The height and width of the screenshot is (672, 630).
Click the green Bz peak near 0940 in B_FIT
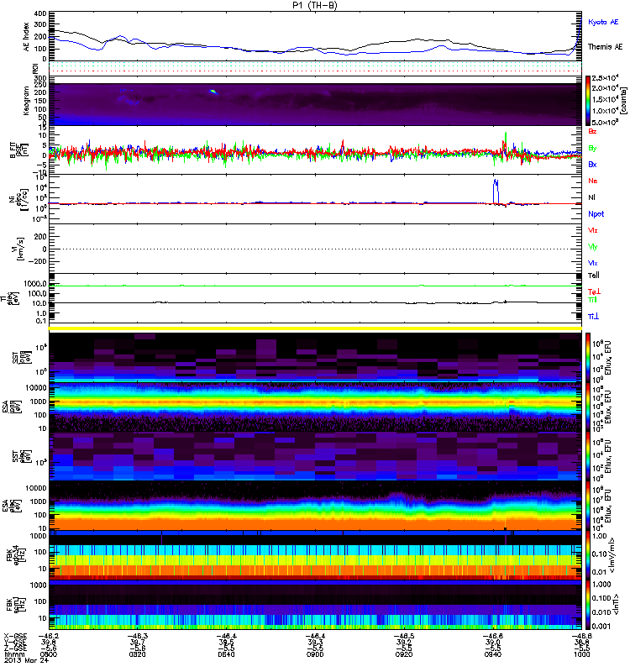tap(507, 139)
